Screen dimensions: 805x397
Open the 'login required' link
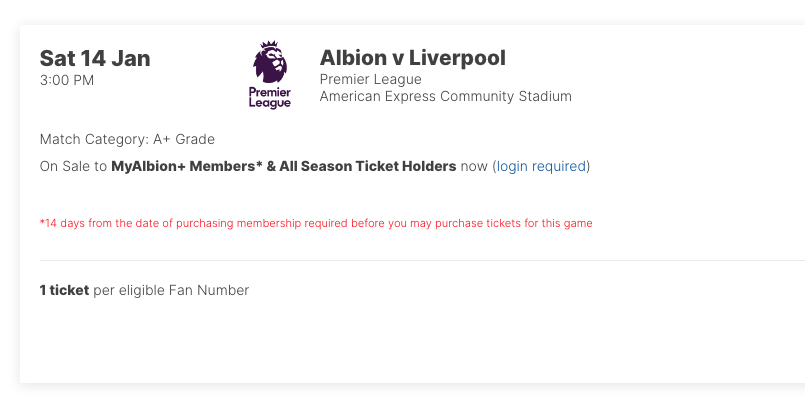click(x=541, y=166)
